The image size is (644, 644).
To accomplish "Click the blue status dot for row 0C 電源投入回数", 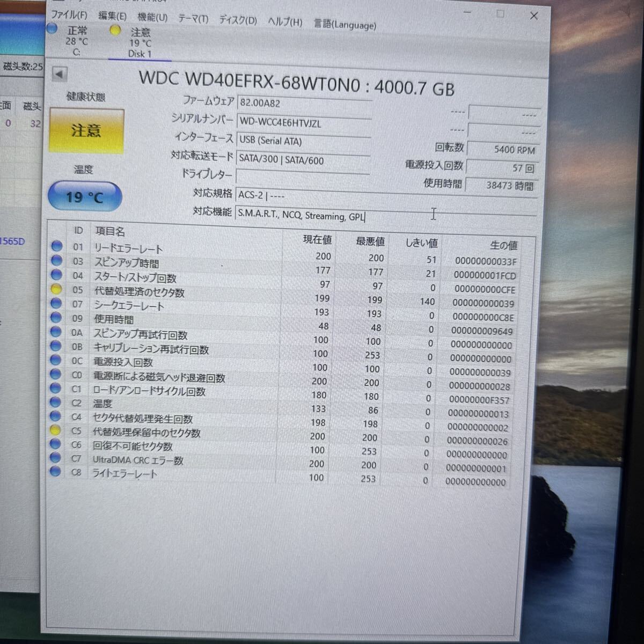I will click(x=55, y=360).
